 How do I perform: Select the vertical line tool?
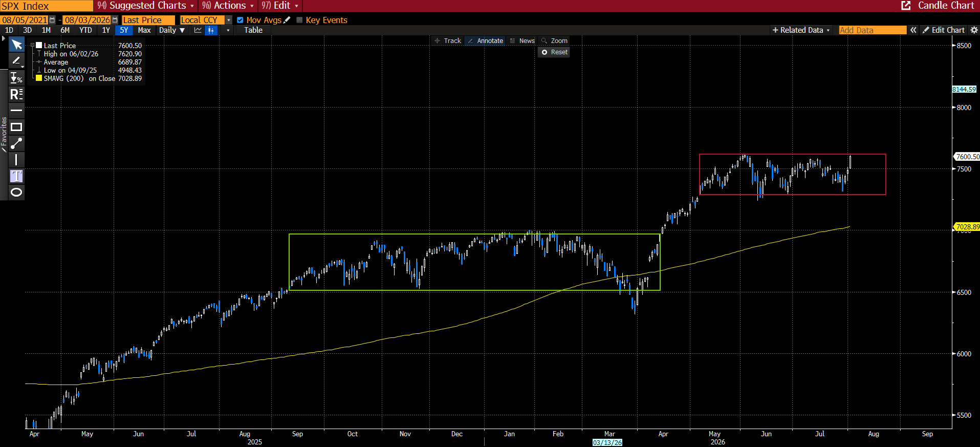click(16, 160)
